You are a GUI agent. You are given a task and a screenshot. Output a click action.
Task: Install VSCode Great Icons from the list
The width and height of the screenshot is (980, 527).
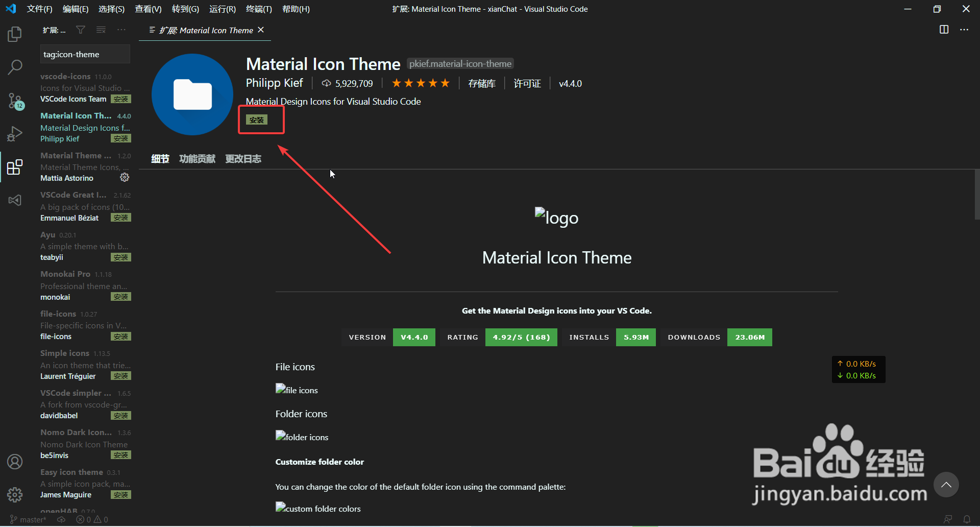121,218
